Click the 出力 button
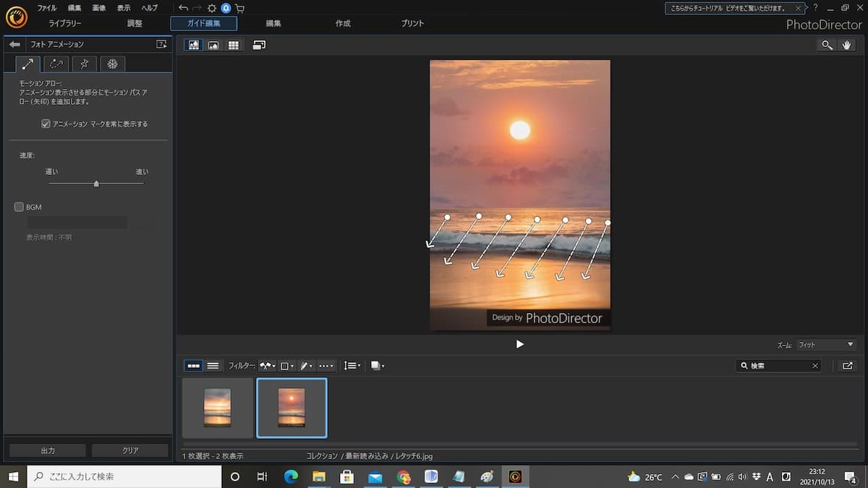This screenshot has height=488, width=868. click(48, 450)
